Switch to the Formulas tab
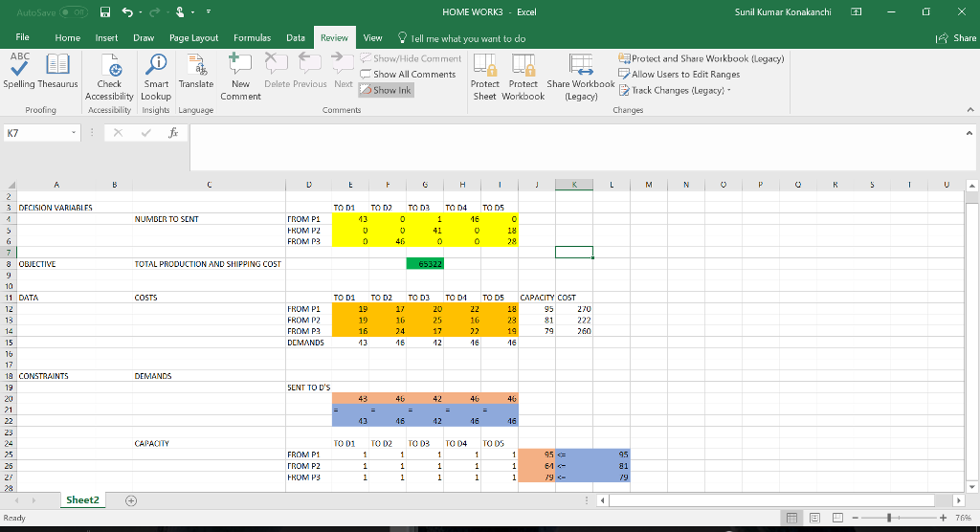Screen dimensions: 980x532 click(x=252, y=37)
